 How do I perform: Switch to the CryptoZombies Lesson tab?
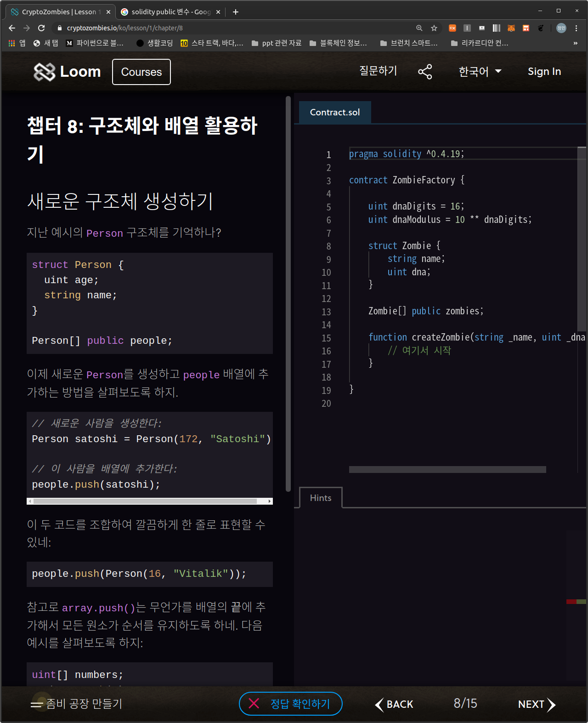(x=60, y=12)
